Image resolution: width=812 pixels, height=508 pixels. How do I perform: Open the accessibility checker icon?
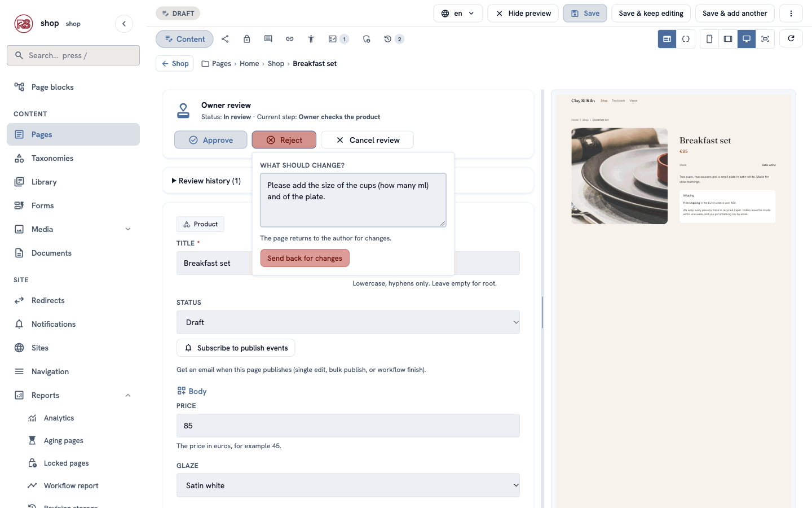311,39
